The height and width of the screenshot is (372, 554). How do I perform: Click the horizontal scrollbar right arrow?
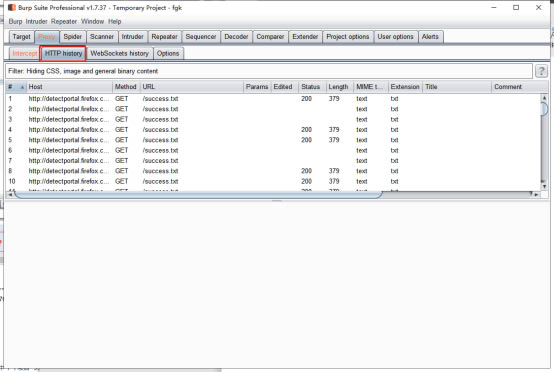pyautogui.click(x=536, y=194)
